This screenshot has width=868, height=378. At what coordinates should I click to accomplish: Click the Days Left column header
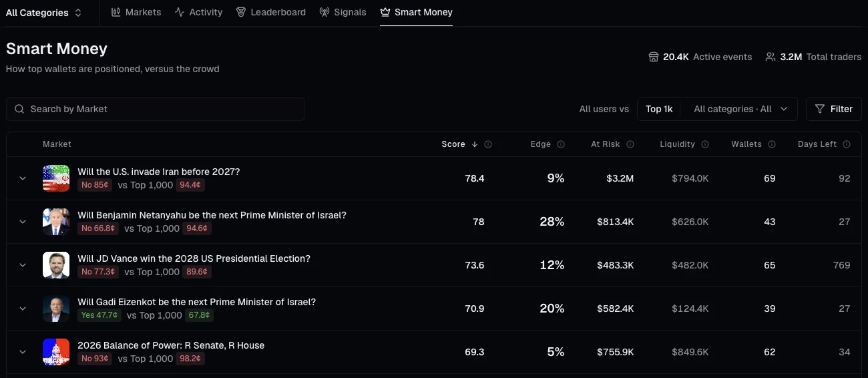click(817, 144)
